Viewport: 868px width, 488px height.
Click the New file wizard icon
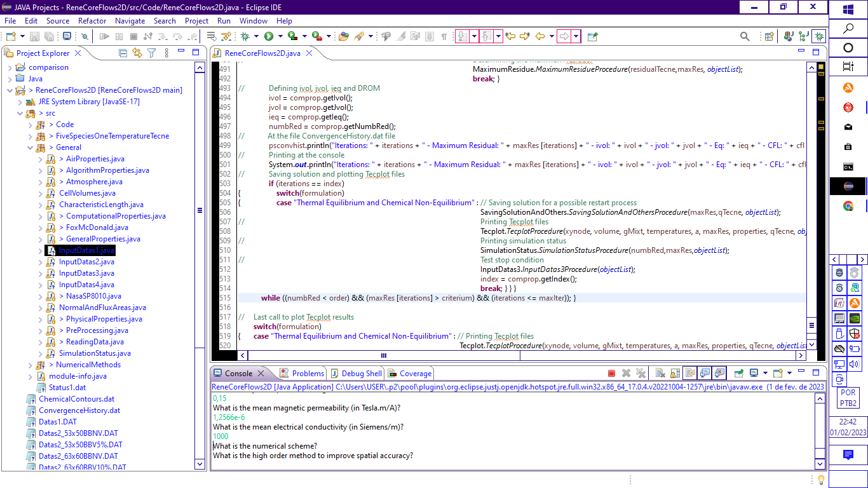(x=11, y=36)
